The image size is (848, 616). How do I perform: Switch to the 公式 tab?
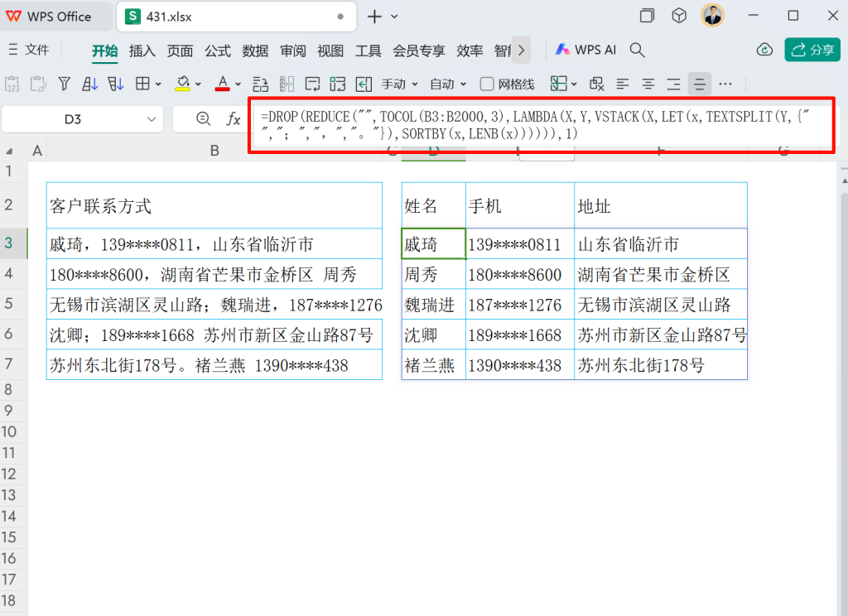pos(218,51)
